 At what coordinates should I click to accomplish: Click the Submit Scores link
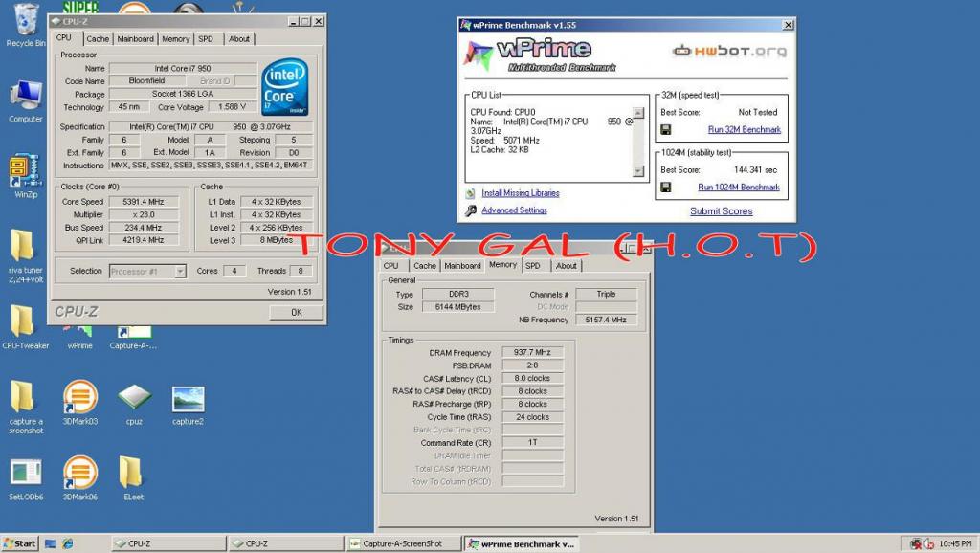[722, 211]
